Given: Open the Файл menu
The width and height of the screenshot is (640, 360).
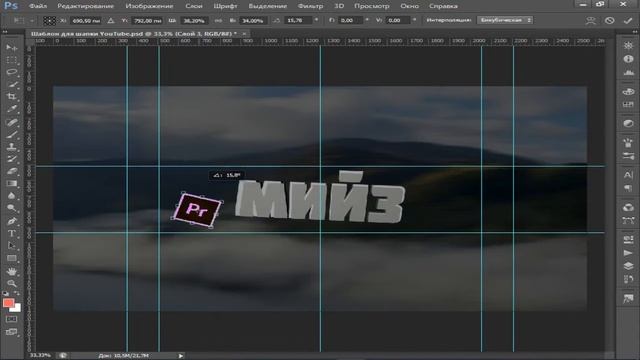Looking at the screenshot, I should (38, 6).
